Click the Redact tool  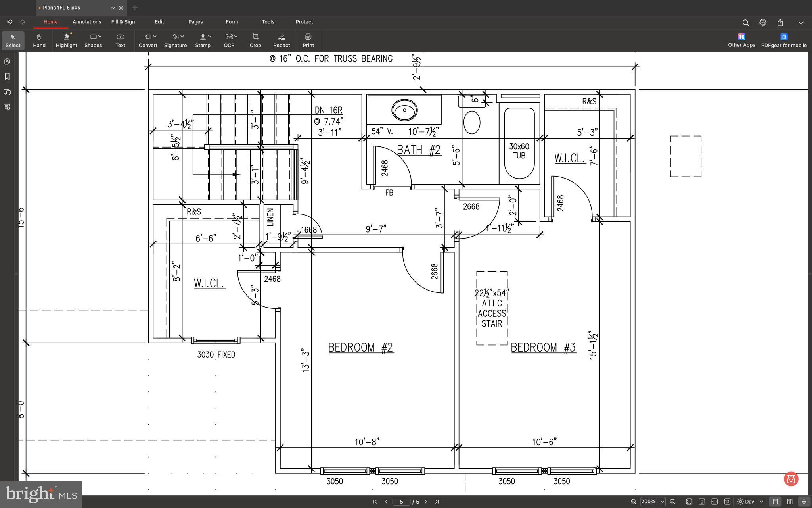click(282, 40)
